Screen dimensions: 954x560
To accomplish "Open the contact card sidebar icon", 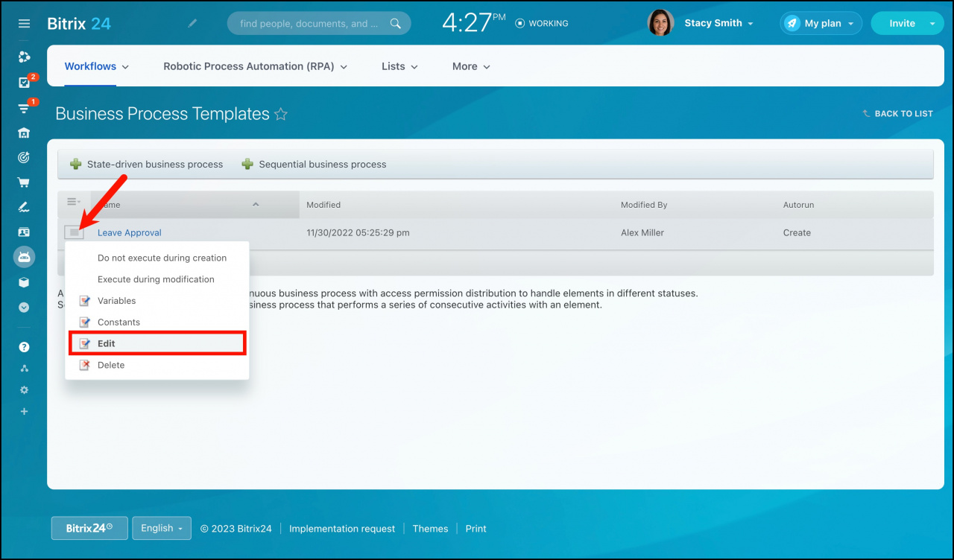I will click(x=24, y=232).
